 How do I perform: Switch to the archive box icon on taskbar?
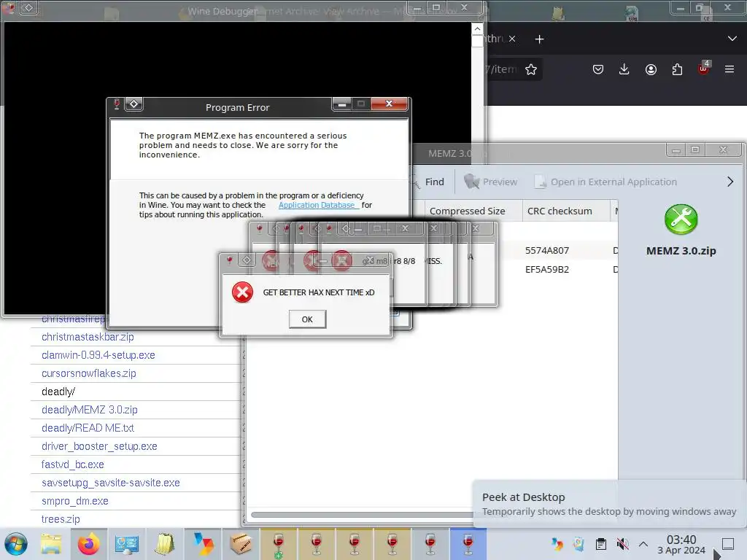tap(241, 544)
